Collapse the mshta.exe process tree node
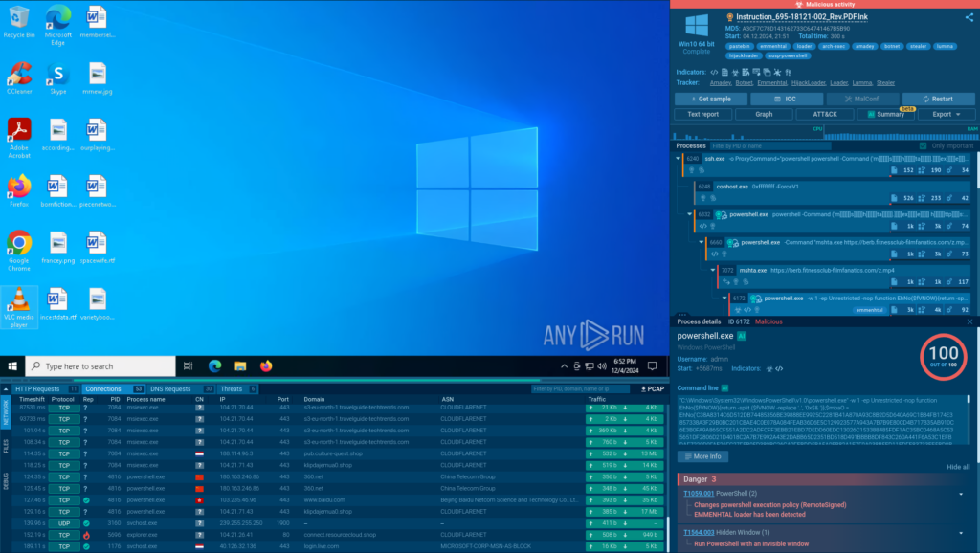980x553 pixels. [x=715, y=270]
